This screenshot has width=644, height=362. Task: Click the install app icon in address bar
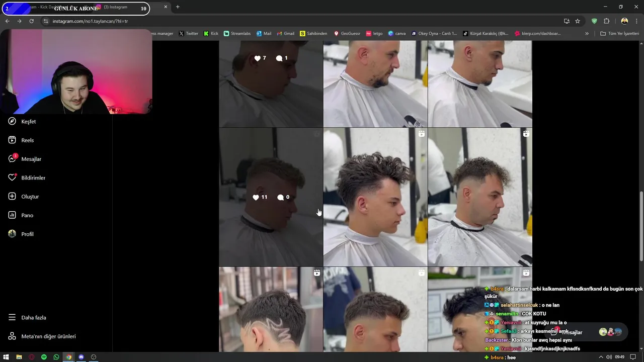pyautogui.click(x=567, y=21)
